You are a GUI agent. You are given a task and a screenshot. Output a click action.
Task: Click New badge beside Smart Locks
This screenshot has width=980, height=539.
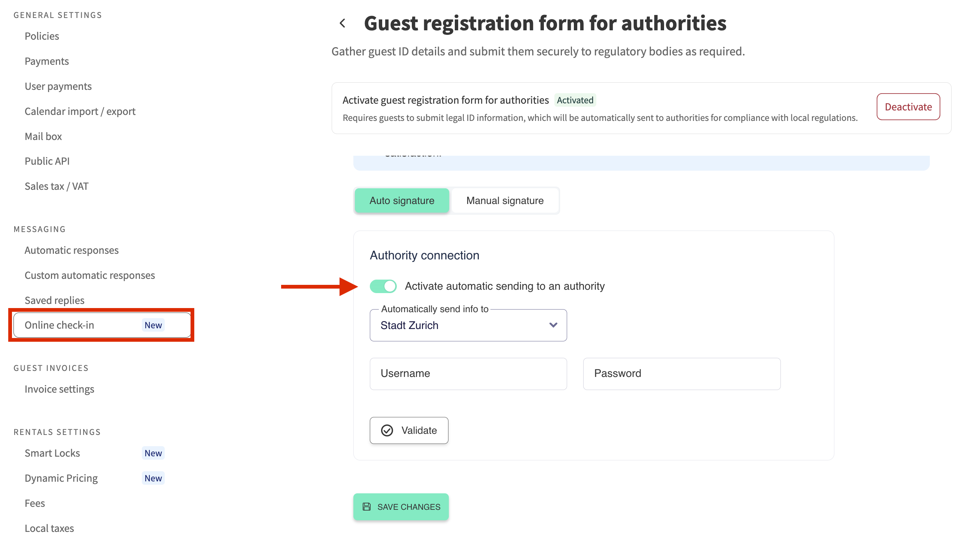[x=153, y=453]
